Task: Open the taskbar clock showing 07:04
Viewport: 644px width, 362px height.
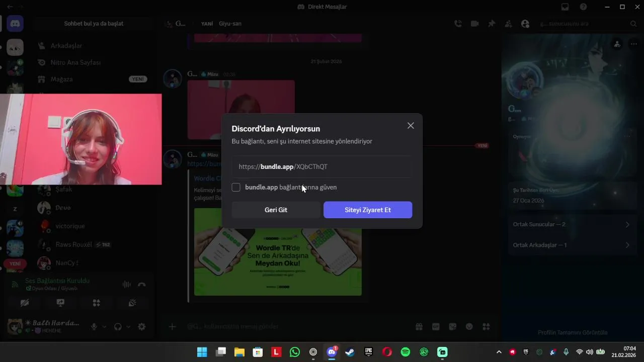Action: click(624, 352)
